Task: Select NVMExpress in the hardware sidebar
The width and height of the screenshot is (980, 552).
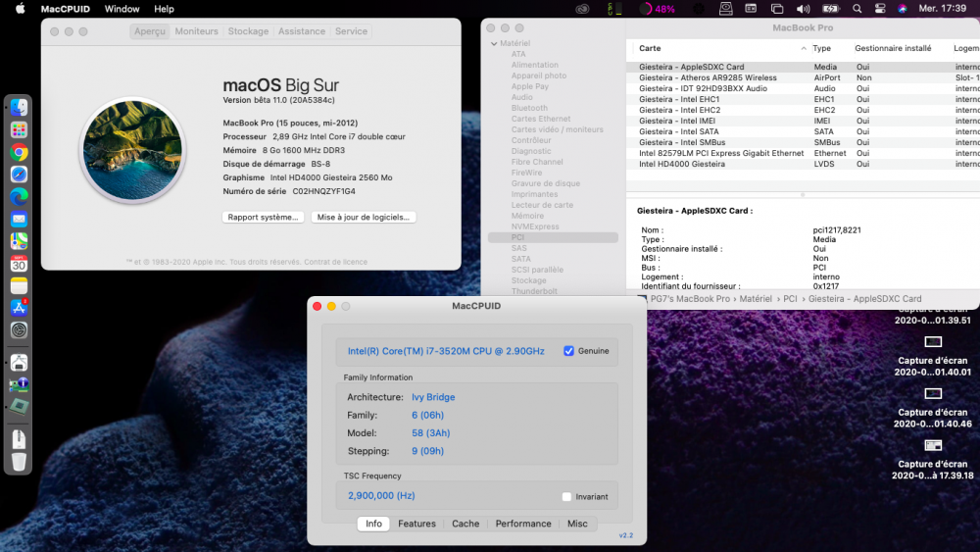Action: click(x=535, y=226)
